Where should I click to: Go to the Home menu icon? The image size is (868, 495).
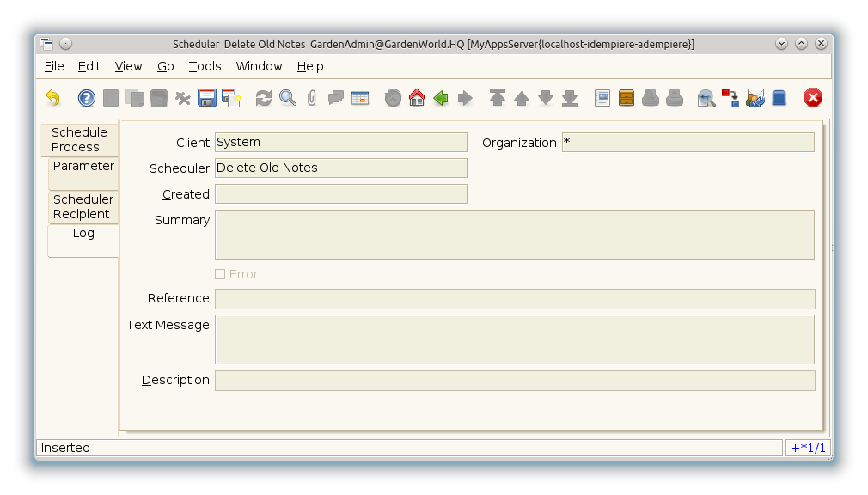[x=417, y=98]
